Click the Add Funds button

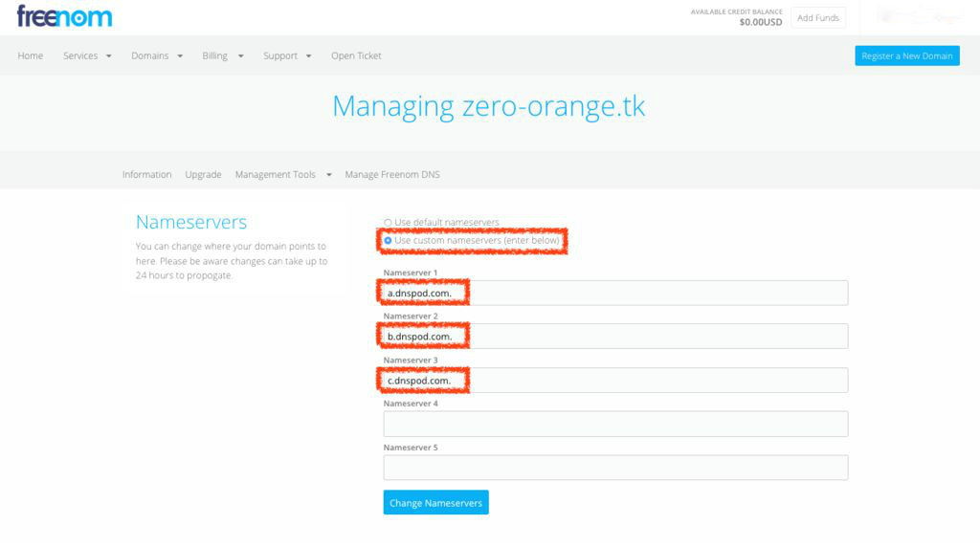click(x=818, y=17)
